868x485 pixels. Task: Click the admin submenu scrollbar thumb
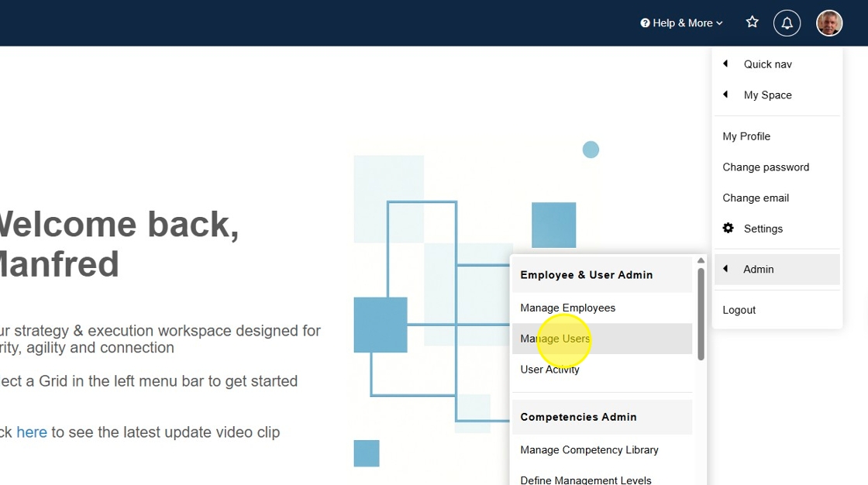point(701,314)
